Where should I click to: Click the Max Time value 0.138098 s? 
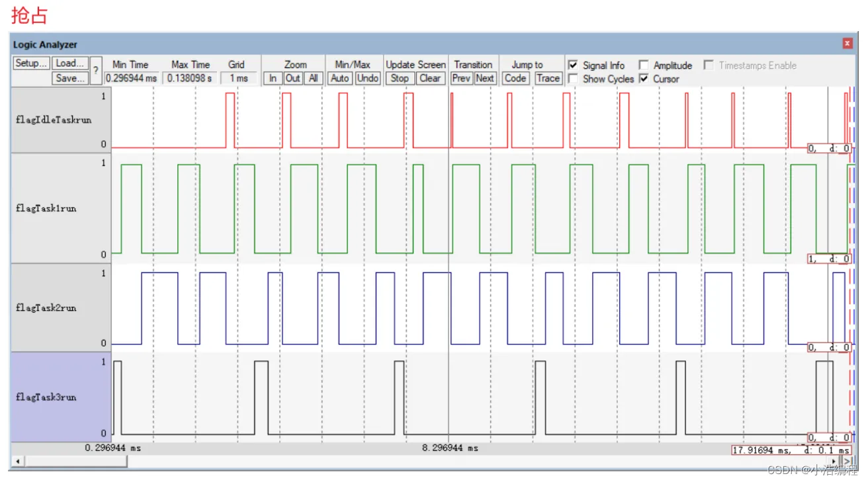190,78
